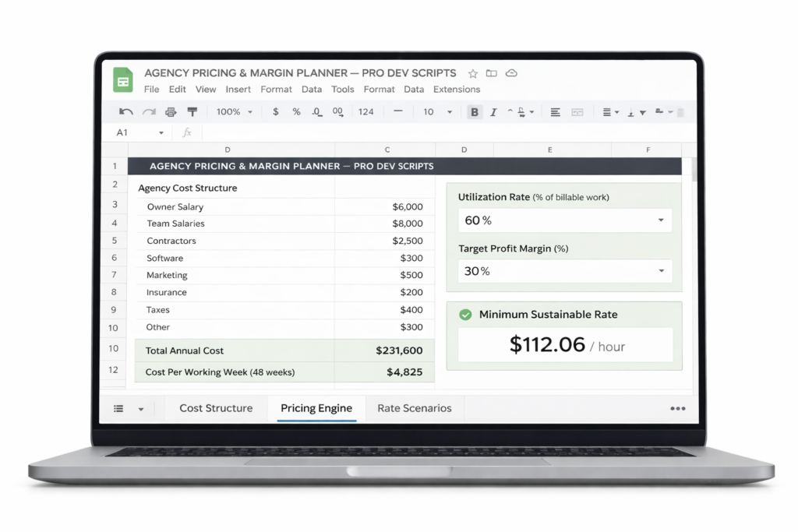Toggle italic formatting
The width and height of the screenshot is (798, 532).
[x=493, y=112]
